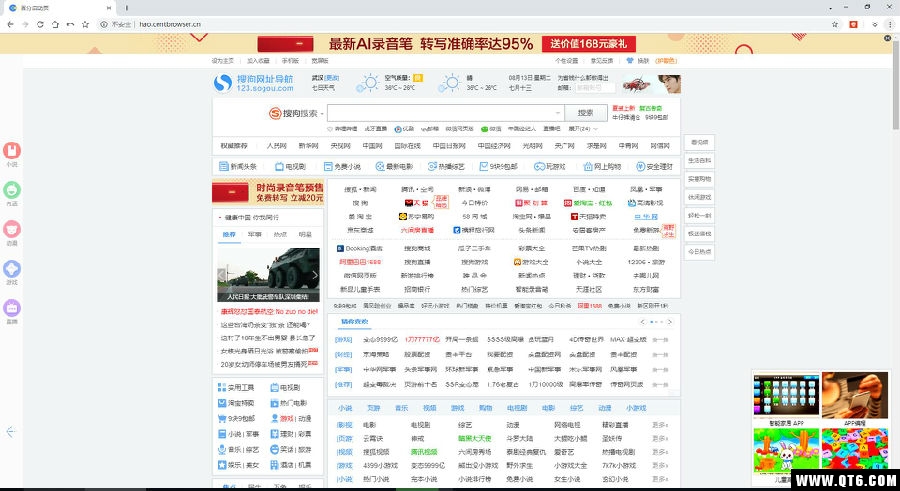Focus the 邮箱 account input field
The height and width of the screenshot is (491, 900).
pyautogui.click(x=595, y=88)
